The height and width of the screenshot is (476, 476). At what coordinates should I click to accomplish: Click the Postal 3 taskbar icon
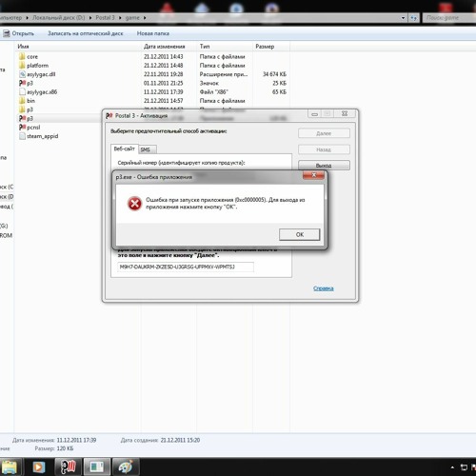pyautogui.click(x=69, y=466)
